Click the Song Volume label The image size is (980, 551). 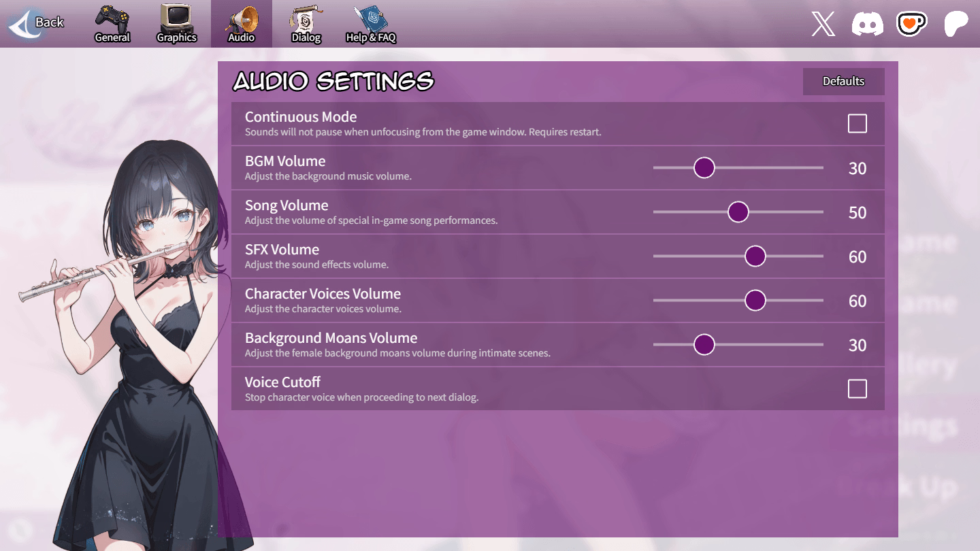click(287, 205)
